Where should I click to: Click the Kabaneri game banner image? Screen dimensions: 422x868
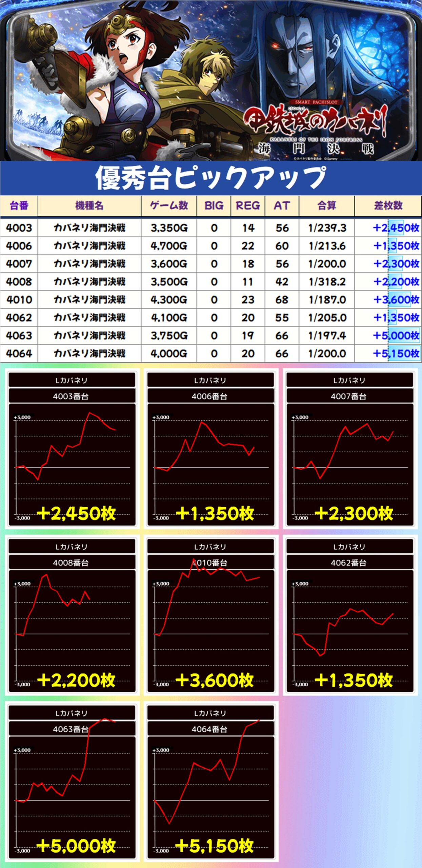(x=211, y=80)
